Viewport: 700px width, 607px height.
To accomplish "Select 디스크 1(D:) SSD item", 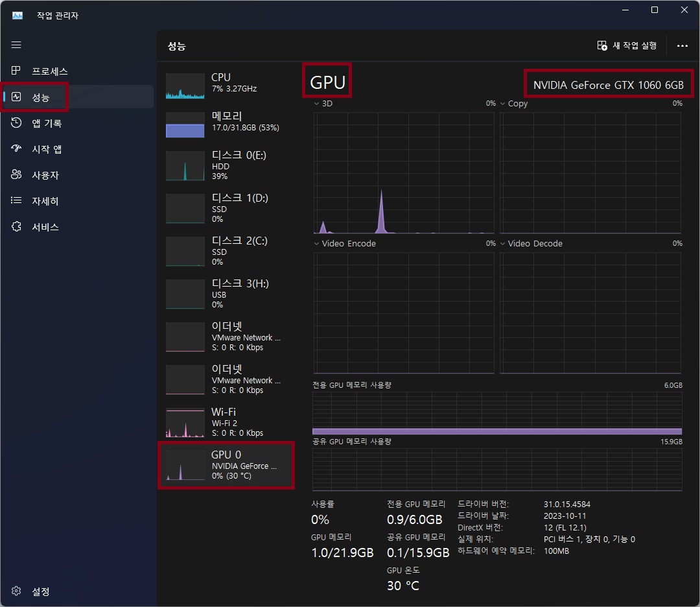I will tap(226, 208).
